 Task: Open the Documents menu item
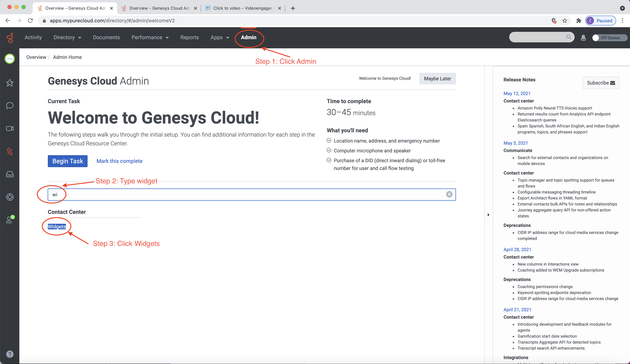(106, 37)
